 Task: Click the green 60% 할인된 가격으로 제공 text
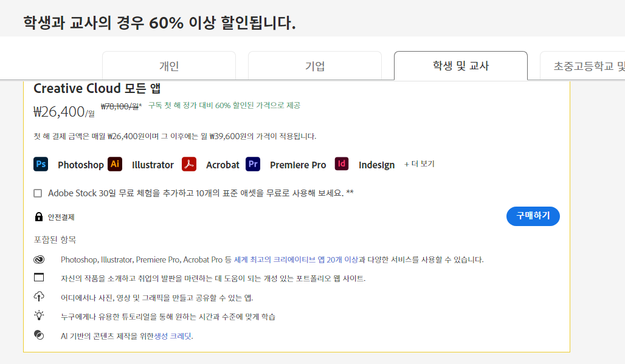(224, 106)
